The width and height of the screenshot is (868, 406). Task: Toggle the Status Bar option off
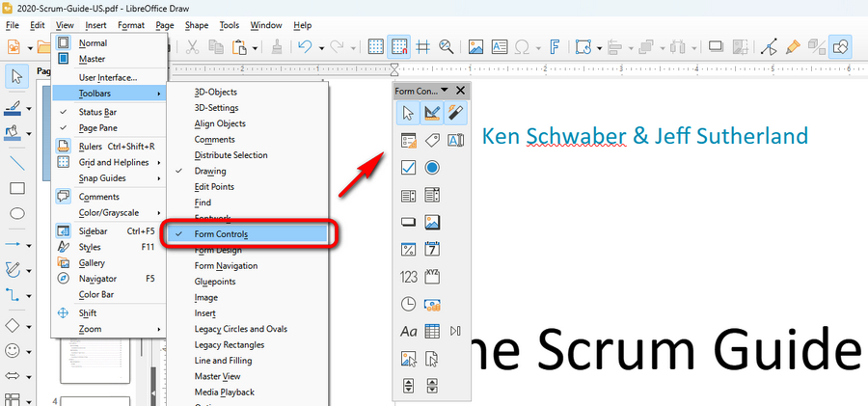coord(97,112)
